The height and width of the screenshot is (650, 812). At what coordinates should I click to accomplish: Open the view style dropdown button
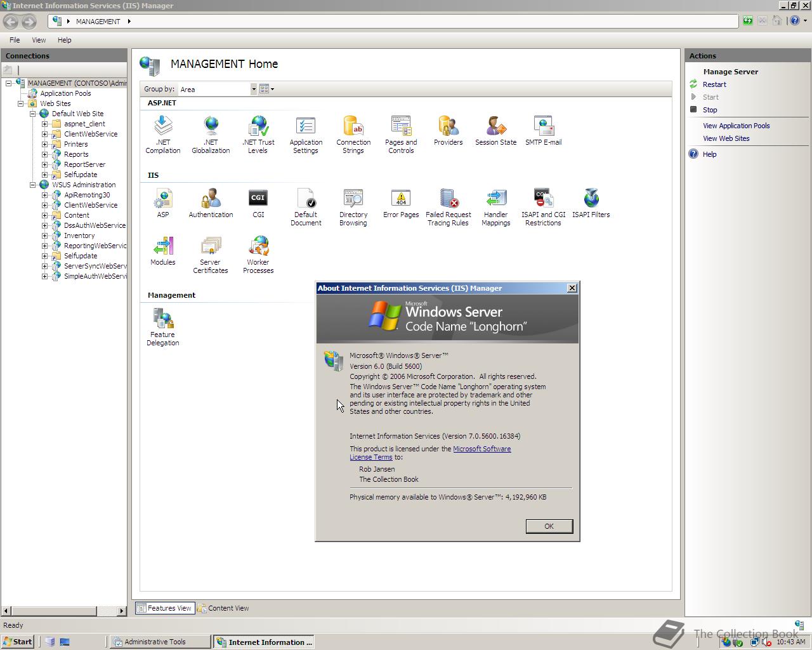267,89
